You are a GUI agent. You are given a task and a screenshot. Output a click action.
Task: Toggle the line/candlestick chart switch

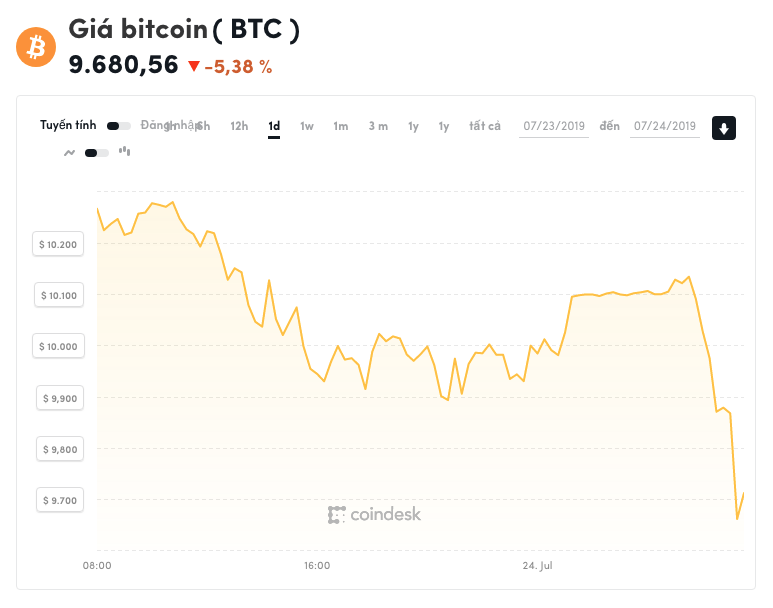pyautogui.click(x=97, y=153)
